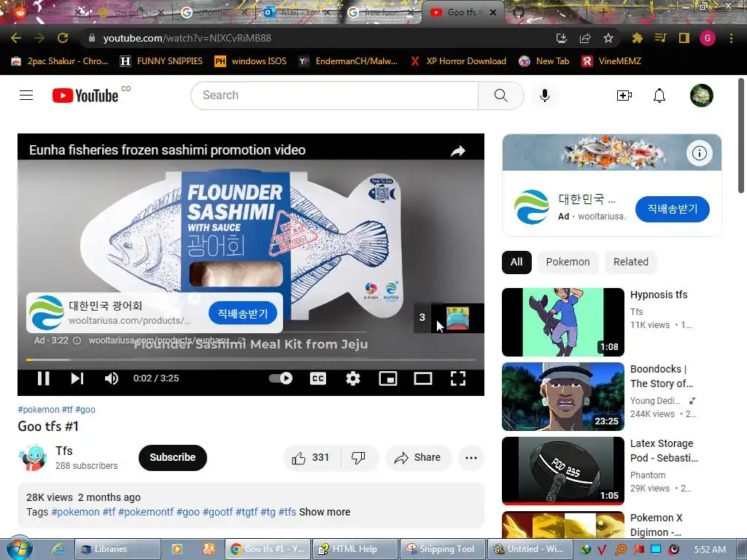Click the video progress bar
This screenshot has width=747, height=560.
pos(251,359)
